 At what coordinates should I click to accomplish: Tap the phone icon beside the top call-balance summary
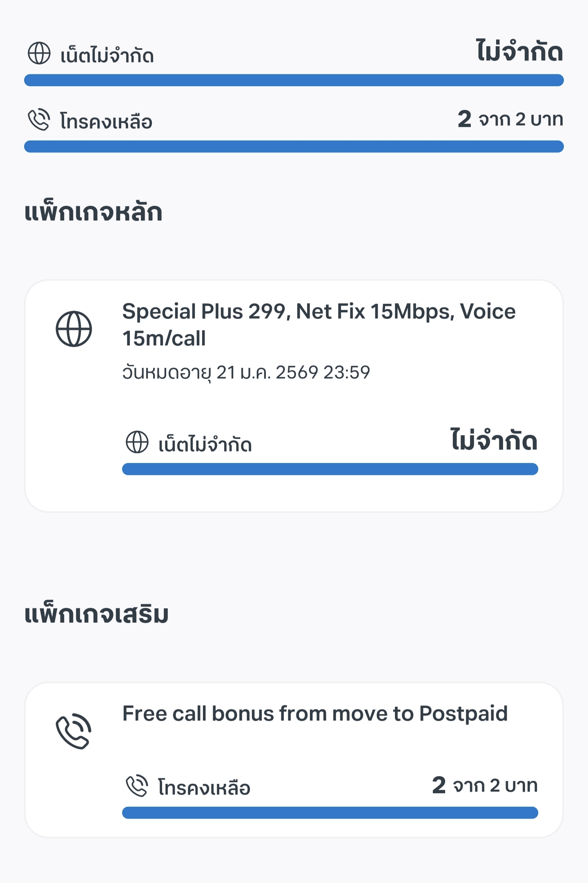(x=39, y=120)
